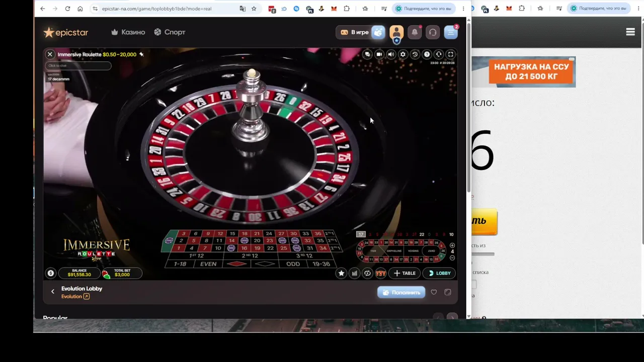
Task: Open the game chat icon
Action: 367,54
